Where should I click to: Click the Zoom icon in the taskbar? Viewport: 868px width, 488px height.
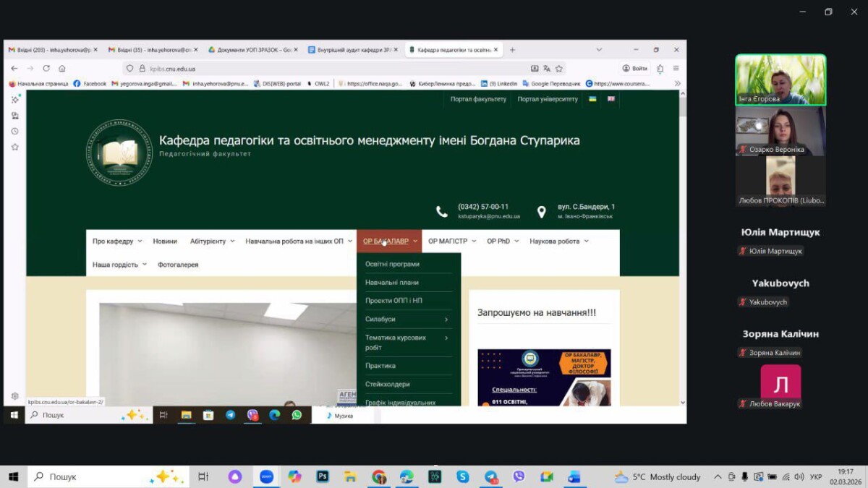point(266,476)
